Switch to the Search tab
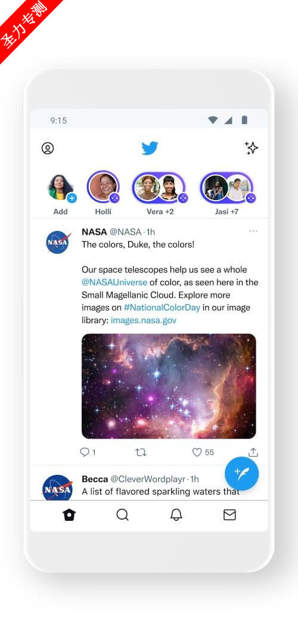298x644 pixels. click(x=123, y=515)
